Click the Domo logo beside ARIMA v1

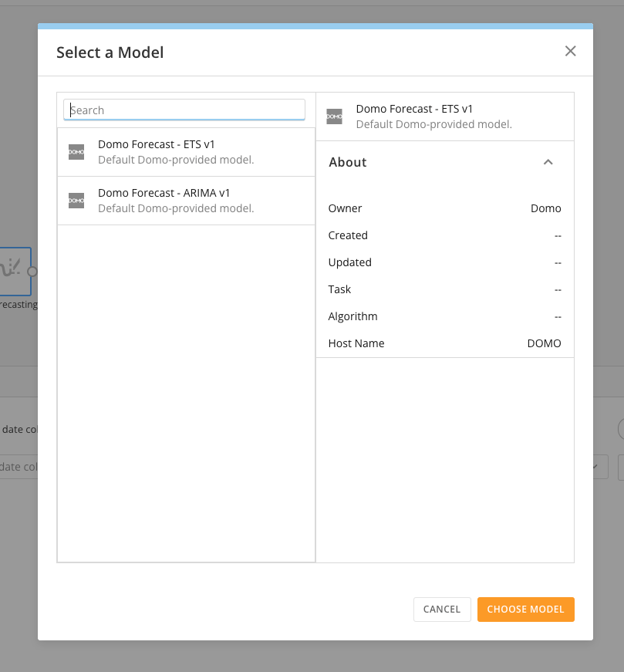[76, 200]
